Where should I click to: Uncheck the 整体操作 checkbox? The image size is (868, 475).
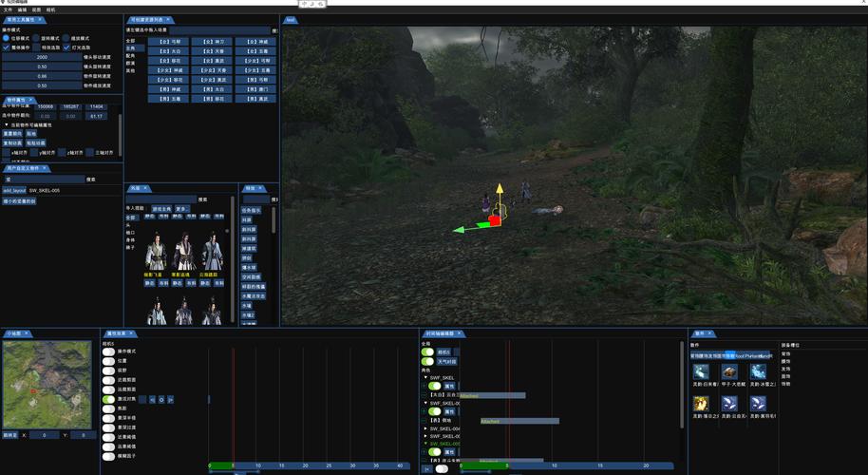(6, 47)
